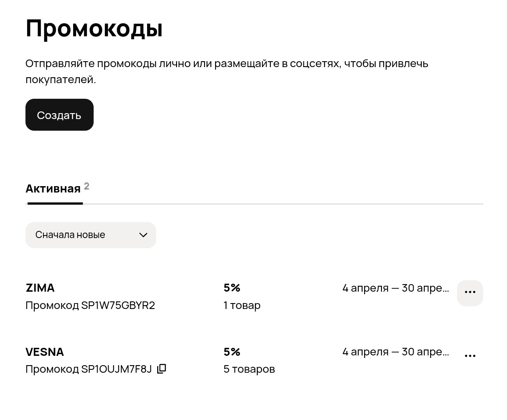This screenshot has height=420, width=507.
Task: Click the '5%' discount value for ZIMA
Action: tap(232, 288)
